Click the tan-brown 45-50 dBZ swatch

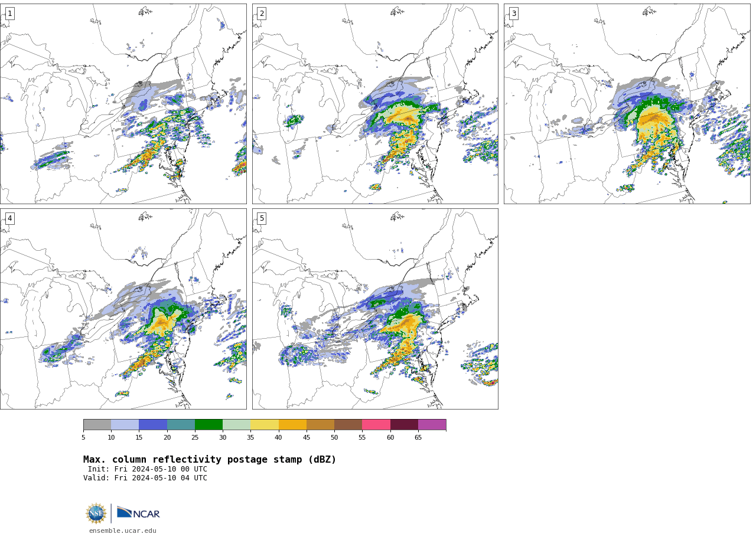point(320,425)
